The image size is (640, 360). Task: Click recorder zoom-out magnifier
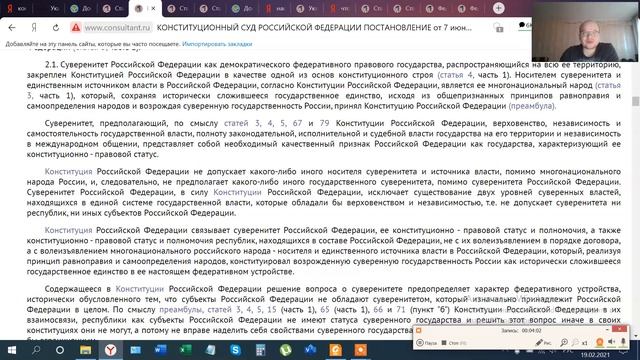575,343
